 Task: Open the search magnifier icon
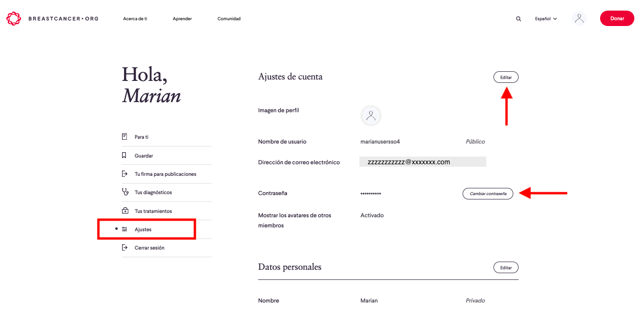(518, 18)
